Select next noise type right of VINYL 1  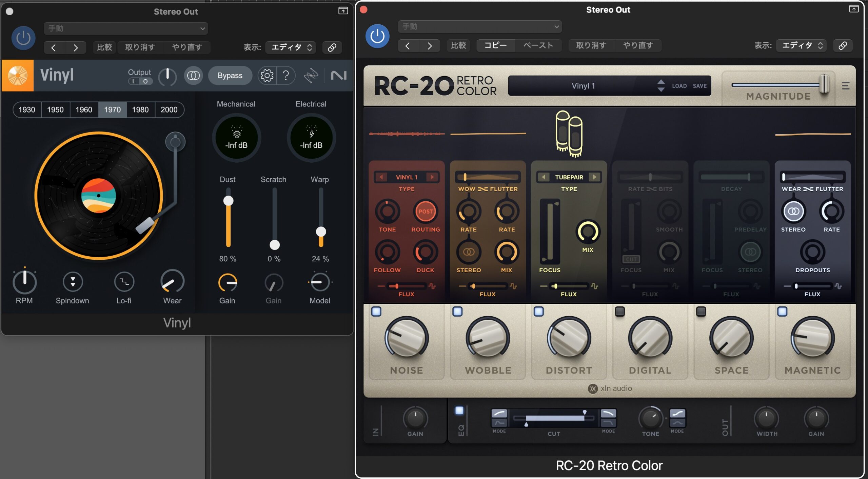(x=432, y=177)
